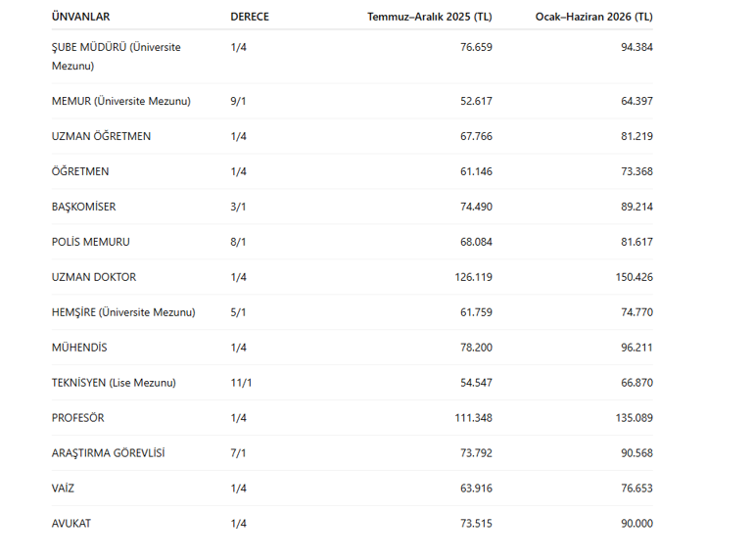Click the Ocak–Haziran 2026 (TL) header
This screenshot has height=560, width=754.
pyautogui.click(x=593, y=18)
